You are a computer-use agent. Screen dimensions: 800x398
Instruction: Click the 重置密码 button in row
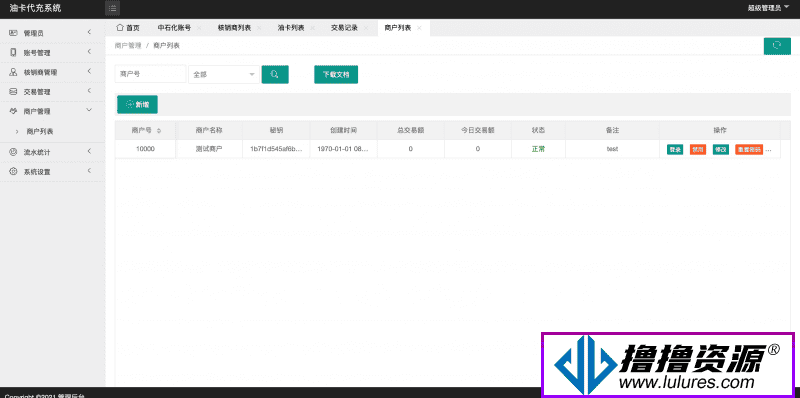pos(749,150)
